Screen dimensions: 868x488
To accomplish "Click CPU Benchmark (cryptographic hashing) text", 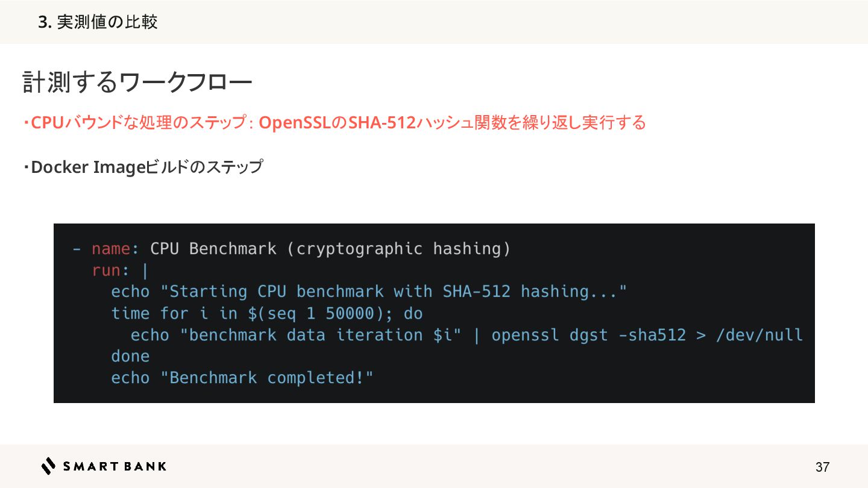I will [330, 249].
